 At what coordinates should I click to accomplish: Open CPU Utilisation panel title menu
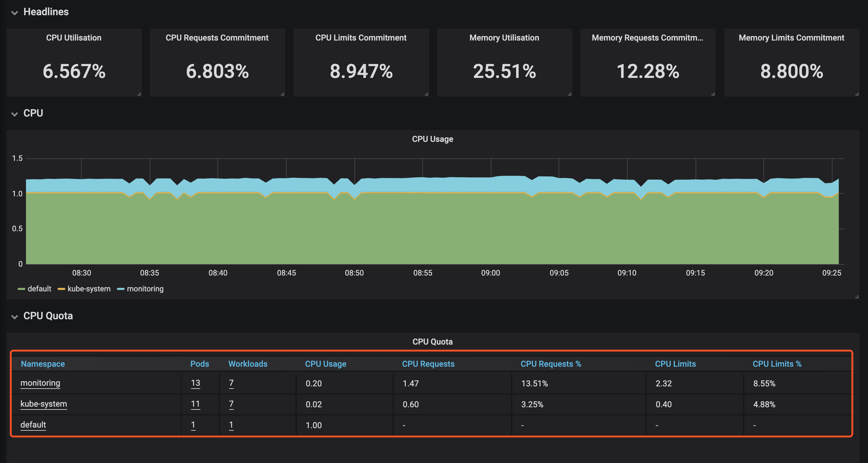[74, 38]
